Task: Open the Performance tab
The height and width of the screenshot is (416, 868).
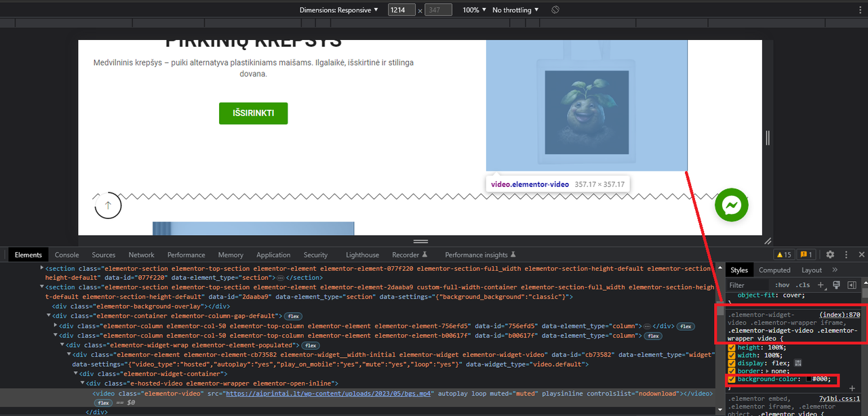Action: tap(186, 255)
